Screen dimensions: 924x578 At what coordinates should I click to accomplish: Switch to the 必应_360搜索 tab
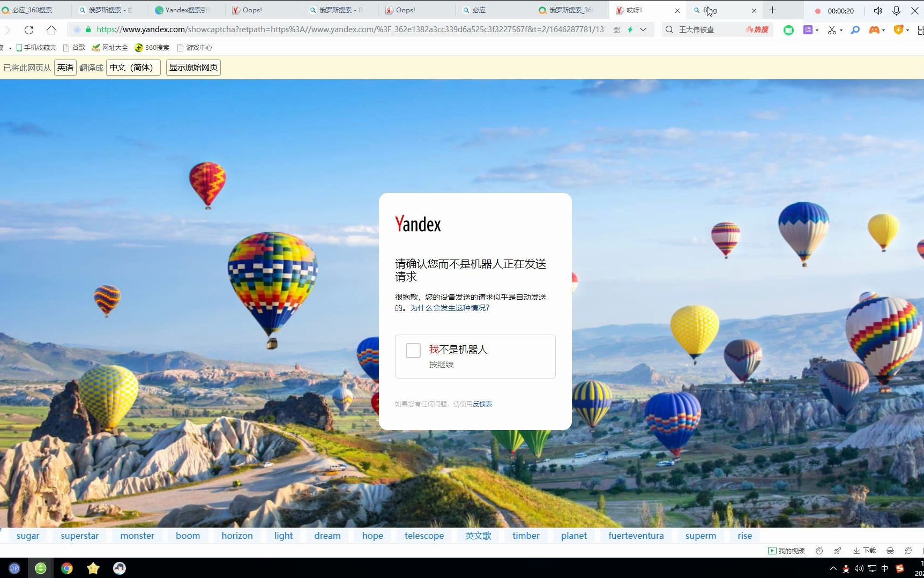coord(32,10)
